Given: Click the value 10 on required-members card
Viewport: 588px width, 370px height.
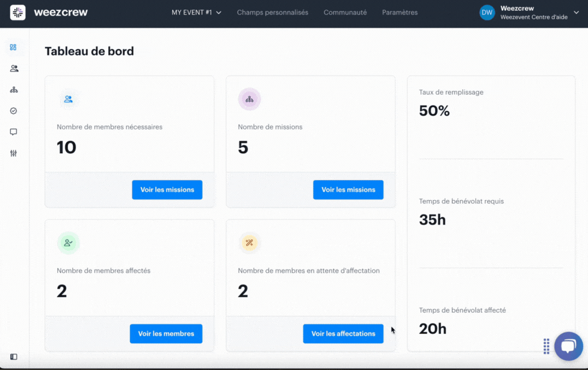Looking at the screenshot, I should point(66,147).
